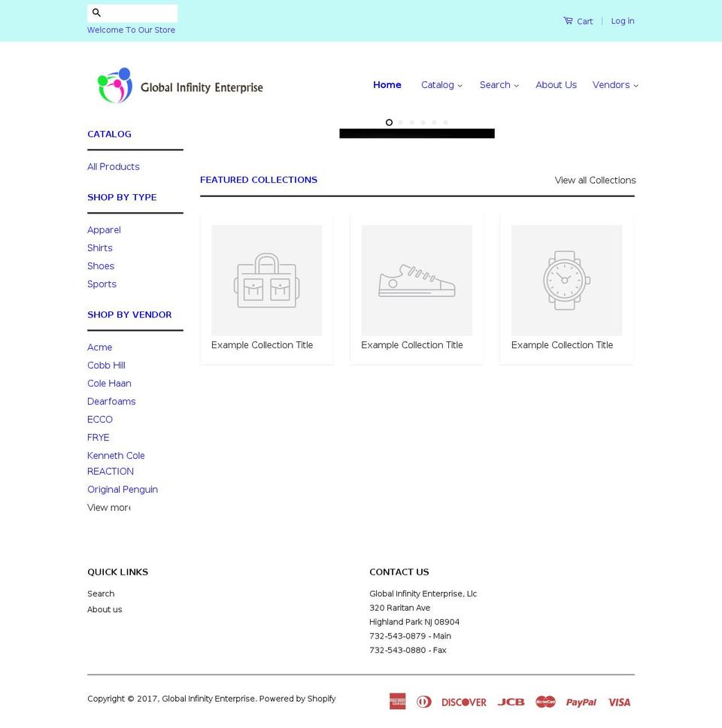Open the sneaker Example Collection thumbnail
The height and width of the screenshot is (728, 722).
click(416, 280)
